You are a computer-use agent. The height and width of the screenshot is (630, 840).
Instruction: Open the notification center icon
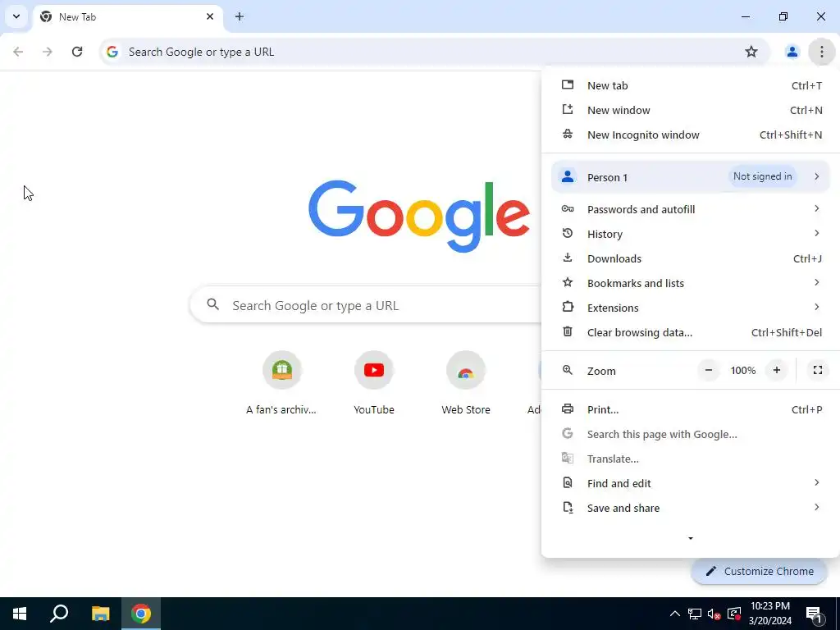pos(815,614)
